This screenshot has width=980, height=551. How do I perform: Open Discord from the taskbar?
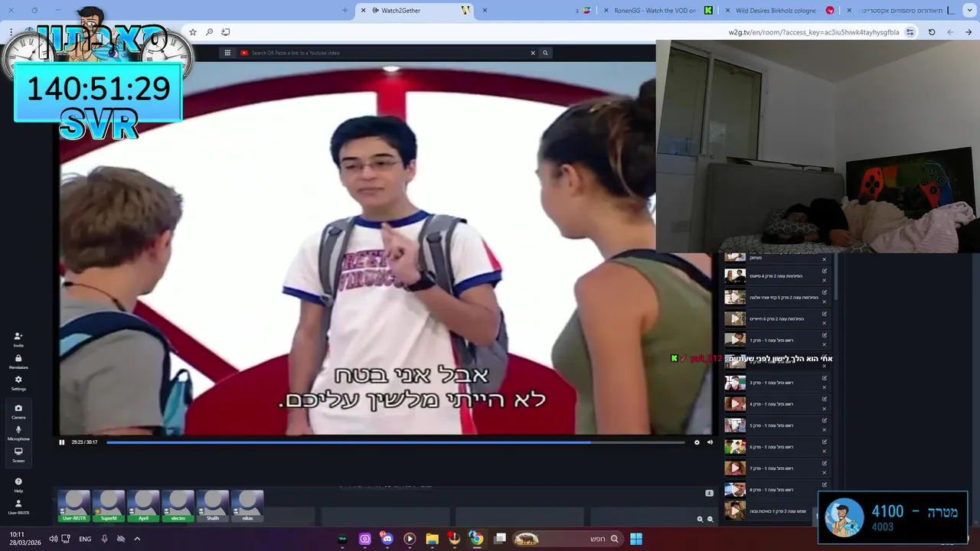387,539
